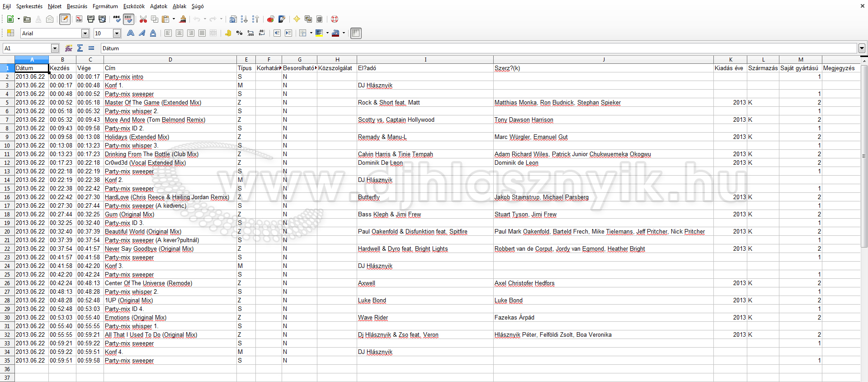Click the Sum sigma icon
This screenshot has width=868, height=382.
[80, 48]
